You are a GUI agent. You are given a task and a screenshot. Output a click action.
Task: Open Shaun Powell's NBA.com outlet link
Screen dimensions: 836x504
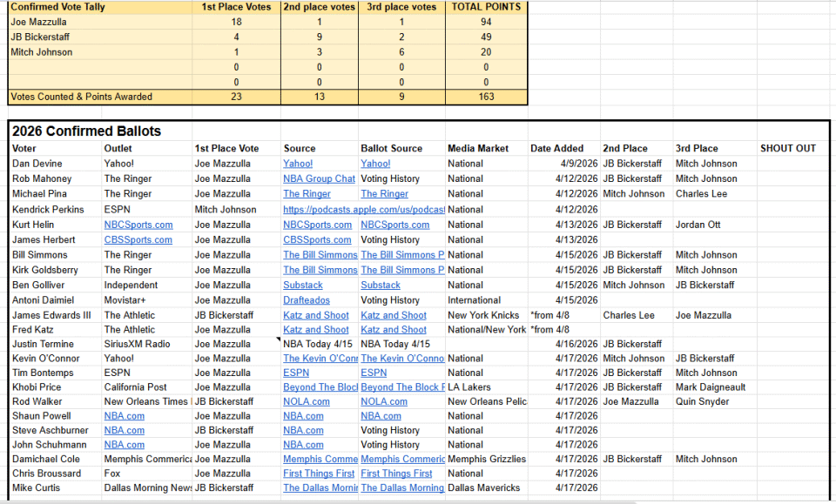click(125, 416)
